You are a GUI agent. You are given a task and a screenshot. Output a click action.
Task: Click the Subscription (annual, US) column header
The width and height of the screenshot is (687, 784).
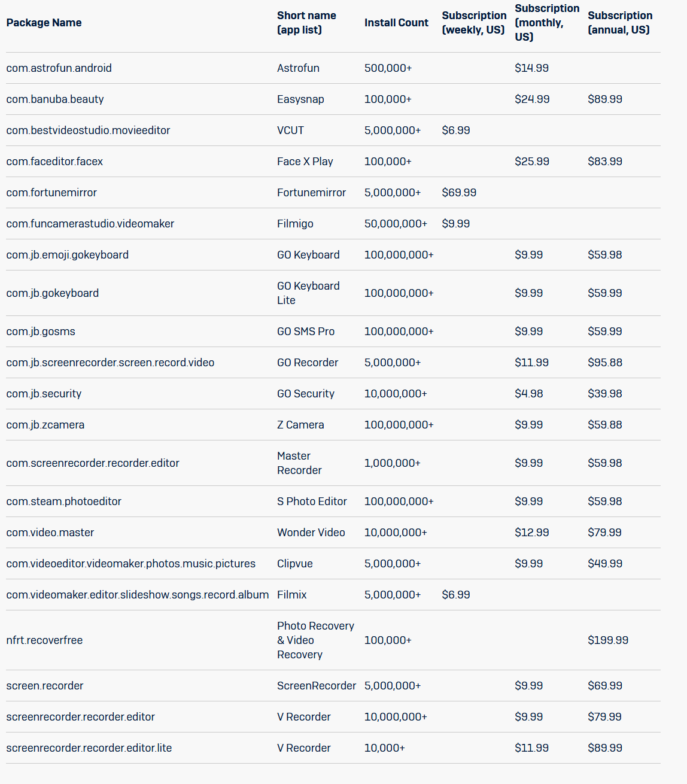coord(619,23)
